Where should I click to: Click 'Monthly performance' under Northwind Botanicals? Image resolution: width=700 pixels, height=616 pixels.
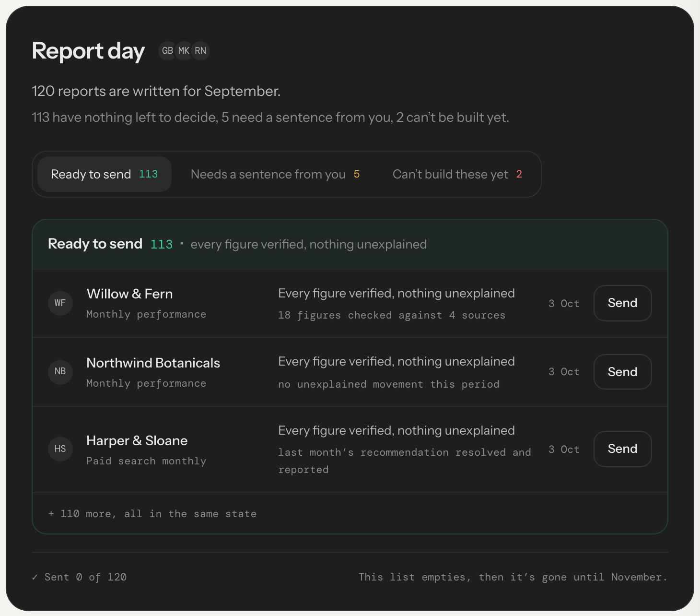pyautogui.click(x=146, y=383)
